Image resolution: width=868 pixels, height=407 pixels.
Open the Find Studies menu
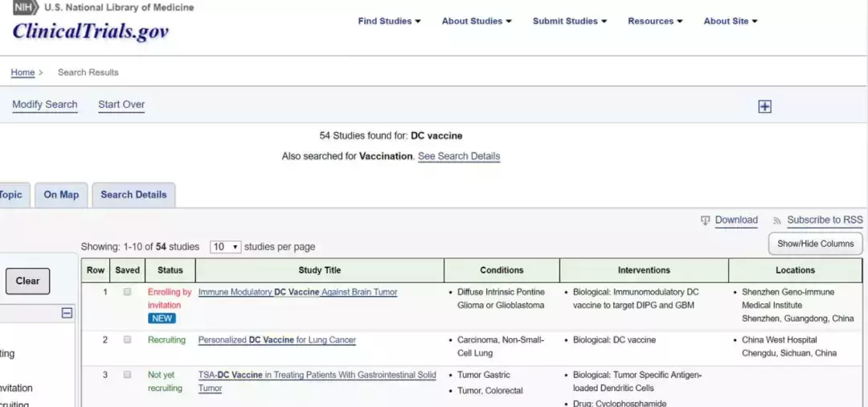click(x=389, y=21)
